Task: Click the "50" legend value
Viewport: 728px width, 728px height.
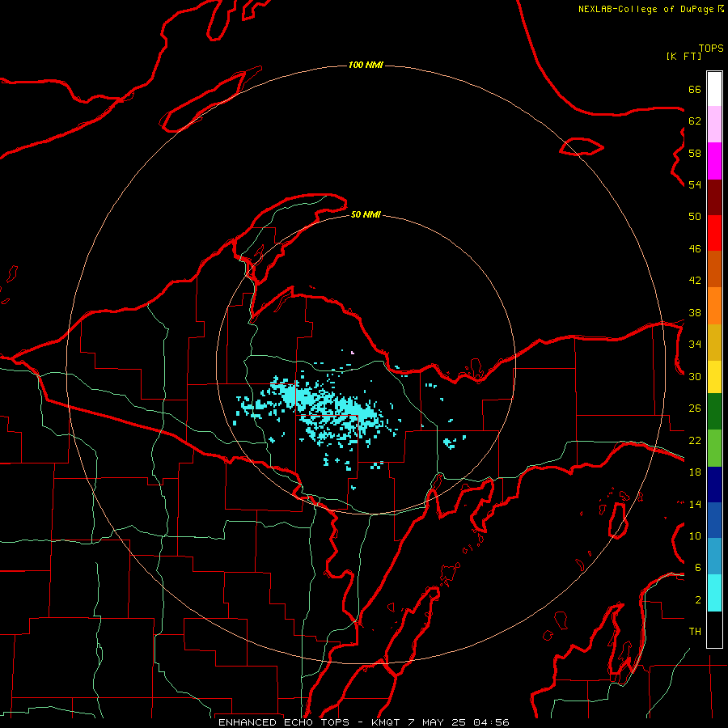Action: click(695, 217)
